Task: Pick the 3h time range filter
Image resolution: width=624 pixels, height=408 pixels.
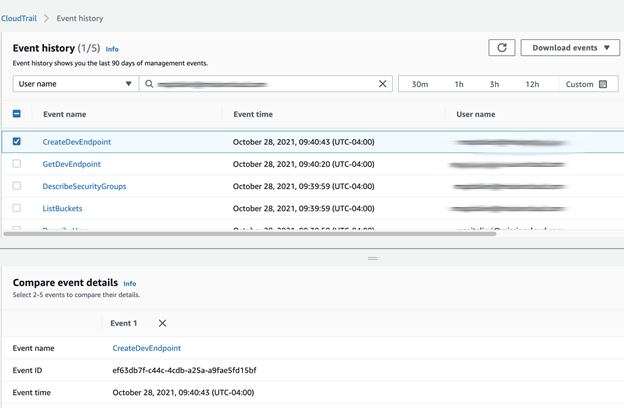Action: (x=494, y=85)
